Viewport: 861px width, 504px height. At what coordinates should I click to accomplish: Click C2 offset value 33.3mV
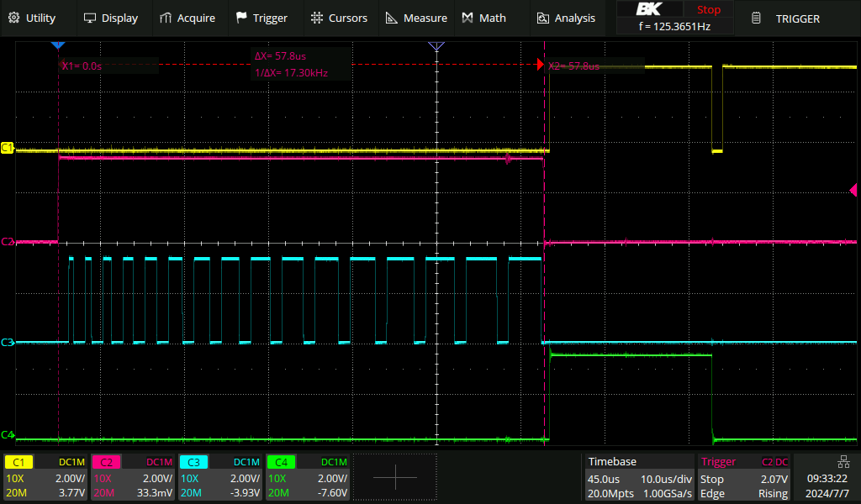155,492
